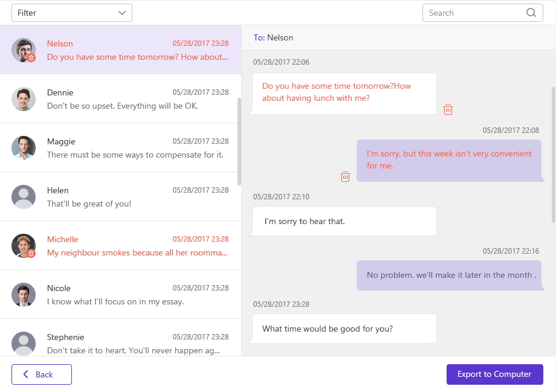Click Maggie's profile avatar
The height and width of the screenshot is (392, 556).
click(x=24, y=148)
